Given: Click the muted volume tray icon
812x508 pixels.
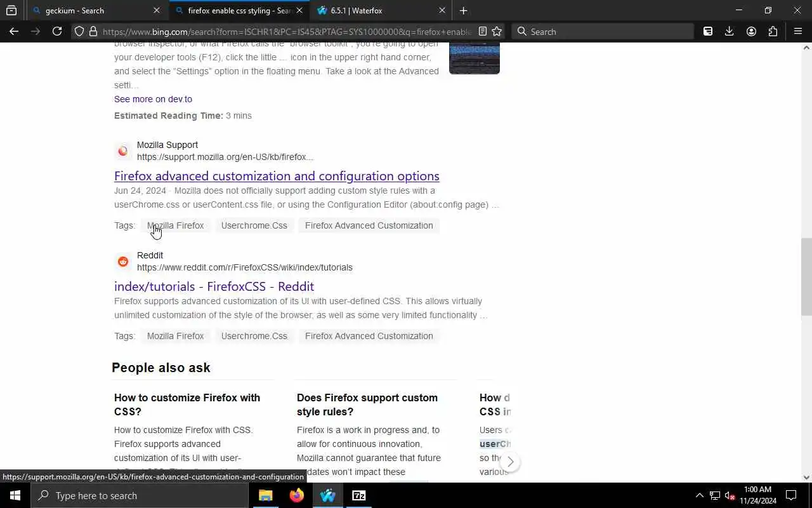Looking at the screenshot, I should [x=730, y=495].
